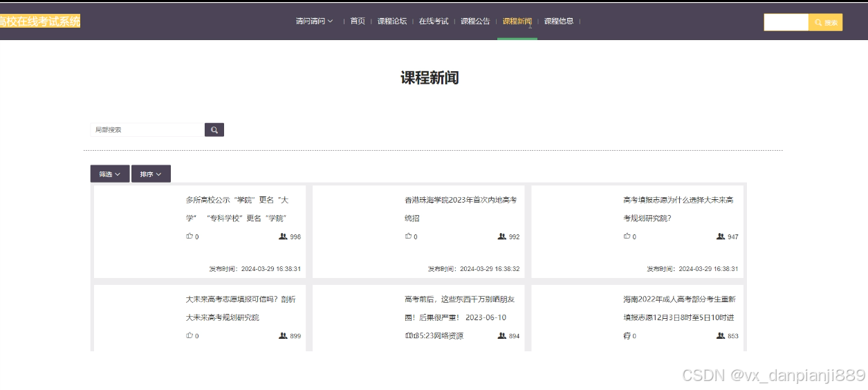Click views icon beside 992
The width and height of the screenshot is (868, 390).
point(501,236)
